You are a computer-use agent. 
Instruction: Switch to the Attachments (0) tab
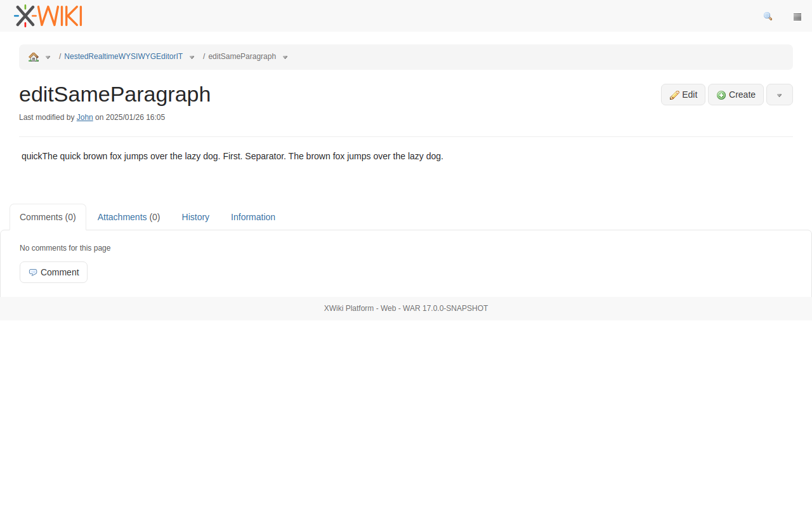point(129,217)
